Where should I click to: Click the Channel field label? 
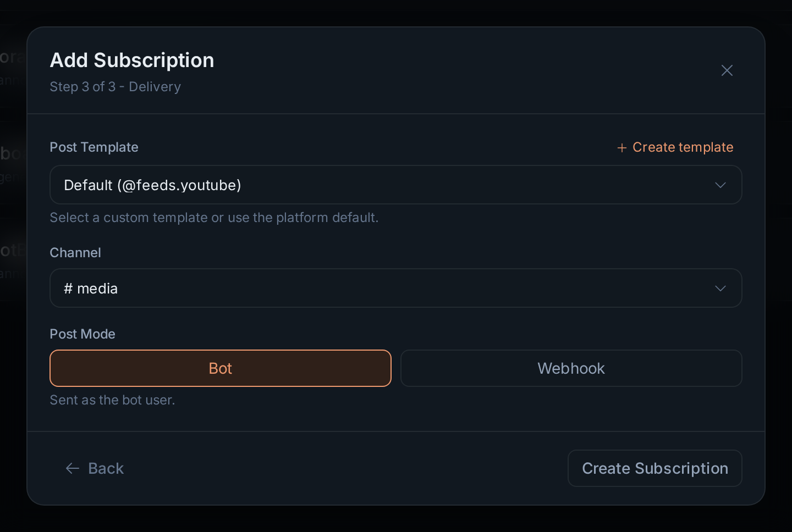(75, 253)
